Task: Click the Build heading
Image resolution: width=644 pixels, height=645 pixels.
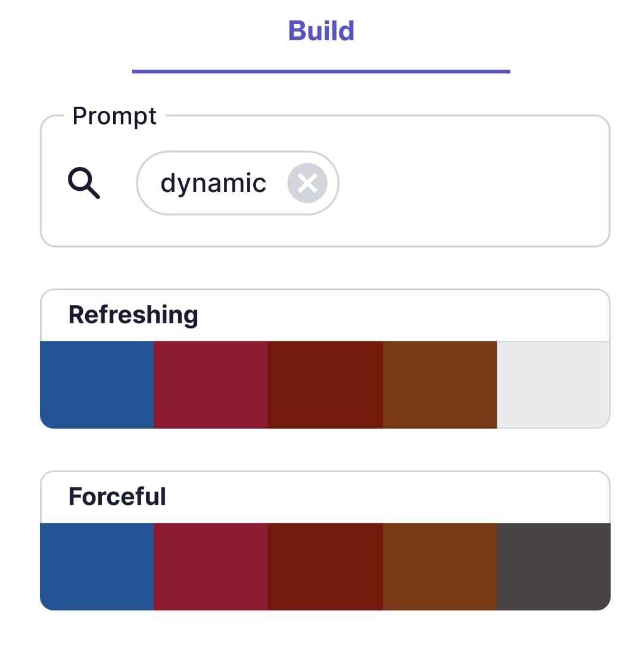Action: point(321,30)
